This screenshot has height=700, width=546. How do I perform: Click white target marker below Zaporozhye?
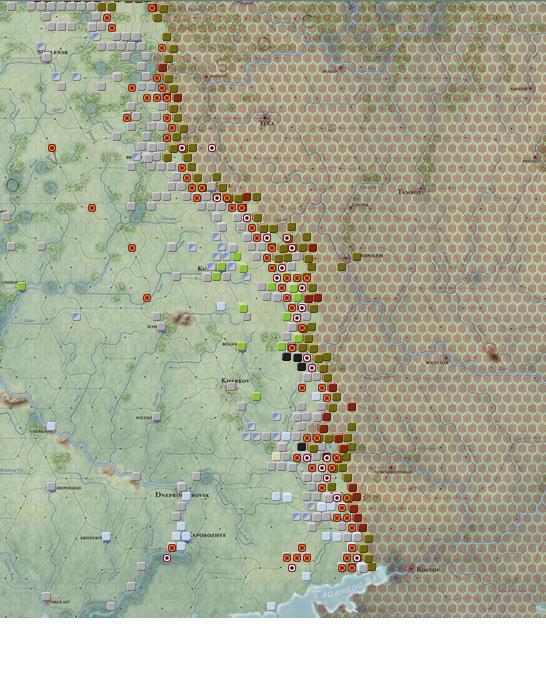pos(167,558)
